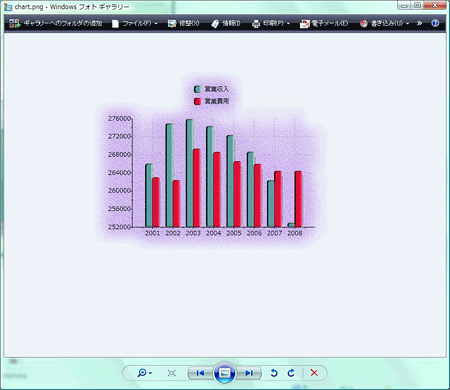Delete picture with red X icon
The image size is (450, 390).
(314, 373)
